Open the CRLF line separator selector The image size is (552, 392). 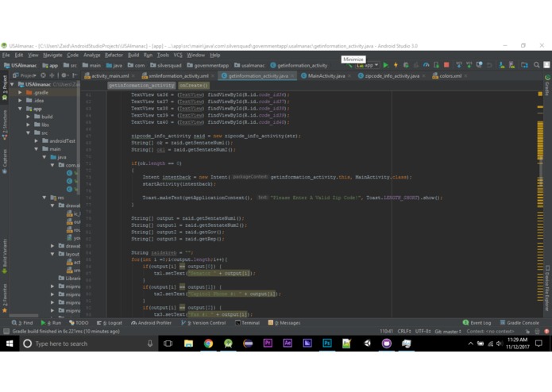point(404,332)
